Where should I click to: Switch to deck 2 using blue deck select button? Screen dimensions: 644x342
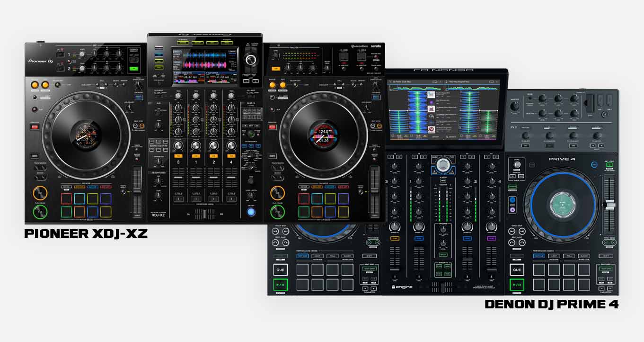512,200
